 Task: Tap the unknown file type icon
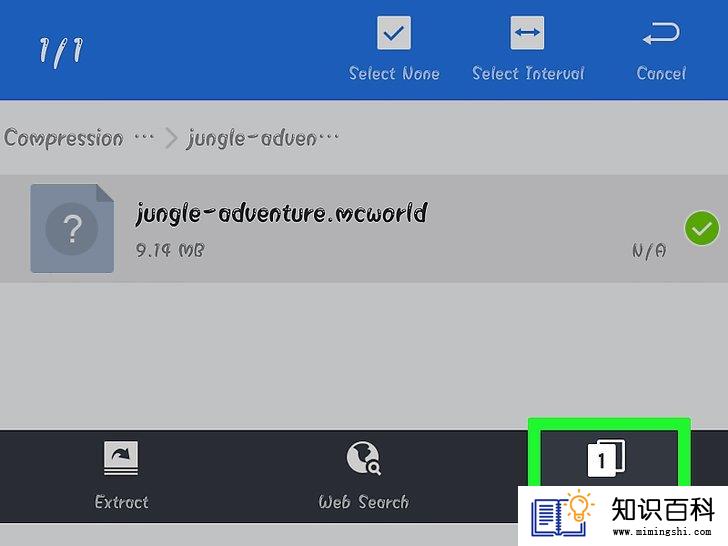(72, 228)
